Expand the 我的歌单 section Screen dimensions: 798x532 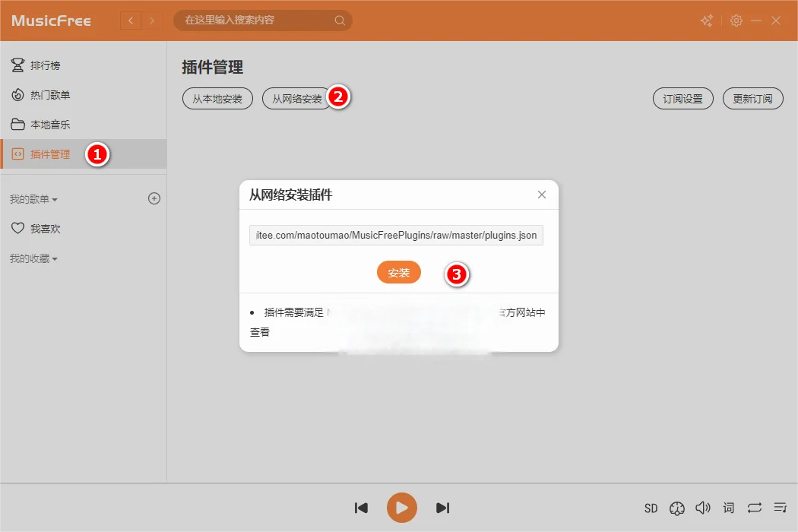coord(33,199)
